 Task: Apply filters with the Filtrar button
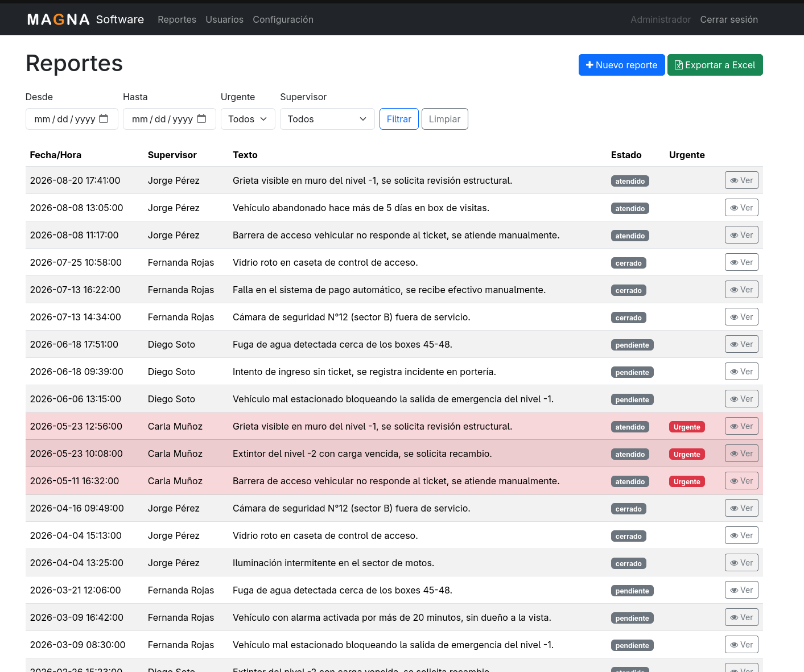coord(399,119)
